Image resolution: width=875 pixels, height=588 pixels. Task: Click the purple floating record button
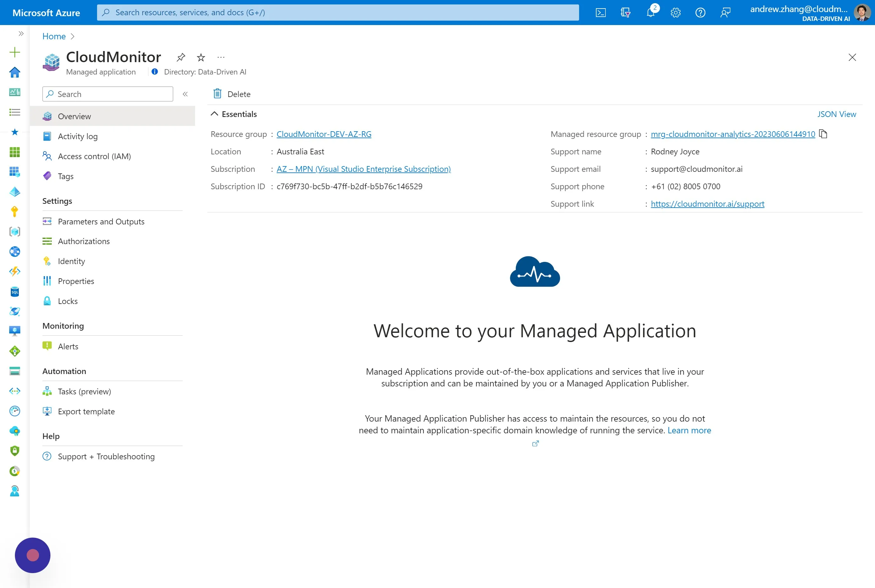(33, 555)
